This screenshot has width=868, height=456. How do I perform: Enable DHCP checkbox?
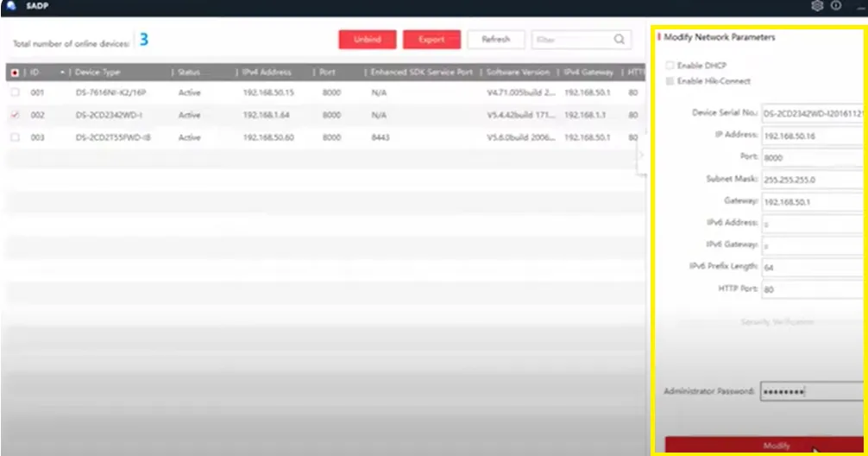click(670, 66)
